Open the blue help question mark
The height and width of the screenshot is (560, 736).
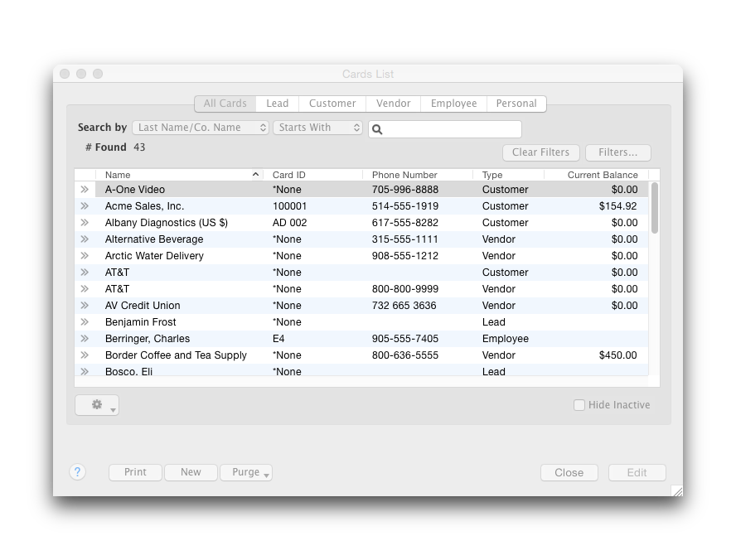coord(77,472)
